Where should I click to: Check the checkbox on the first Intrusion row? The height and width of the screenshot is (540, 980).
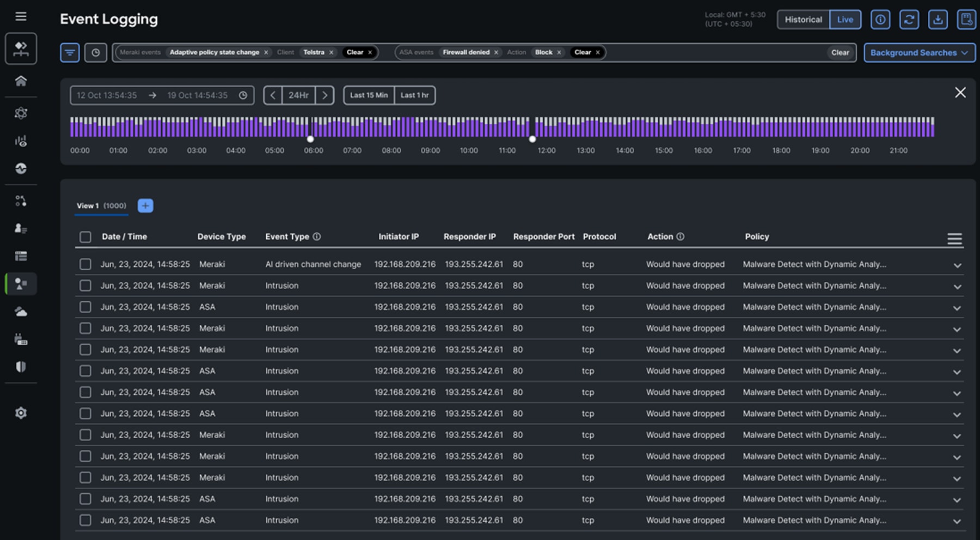pos(85,286)
